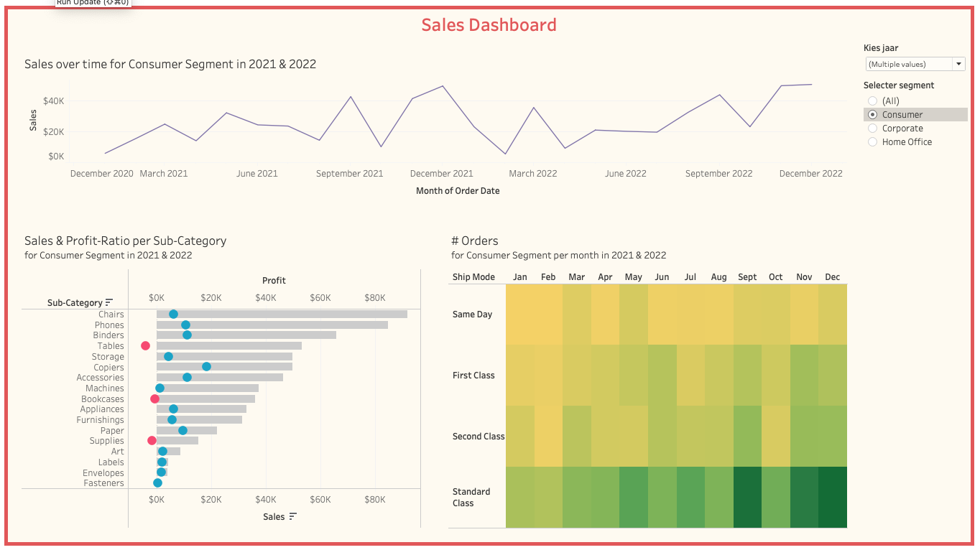Image resolution: width=980 pixels, height=550 pixels.
Task: Select the Consumer segment radio button
Action: tap(872, 115)
